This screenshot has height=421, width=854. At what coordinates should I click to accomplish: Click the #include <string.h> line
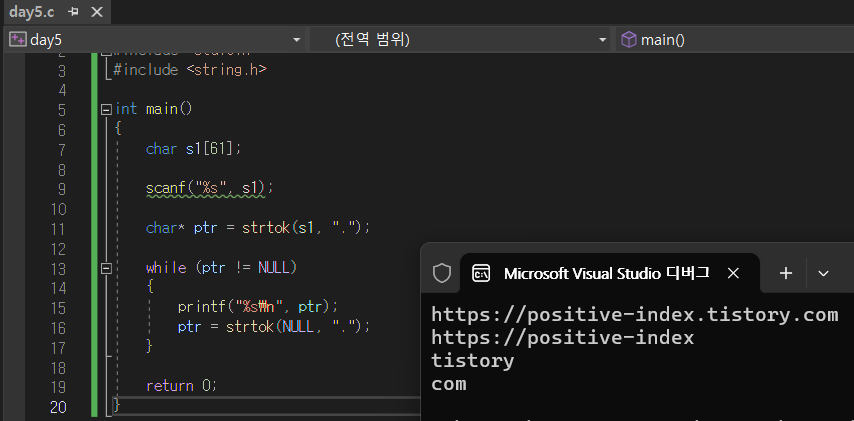[x=190, y=70]
